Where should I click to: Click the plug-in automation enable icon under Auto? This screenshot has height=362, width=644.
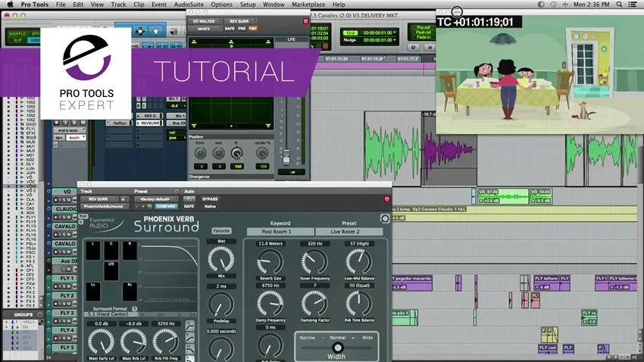[x=189, y=199]
